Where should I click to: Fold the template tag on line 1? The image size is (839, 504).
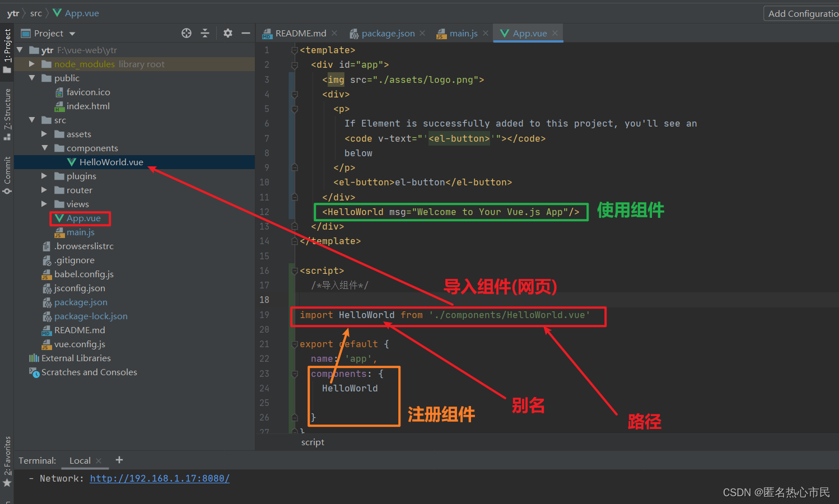(295, 50)
